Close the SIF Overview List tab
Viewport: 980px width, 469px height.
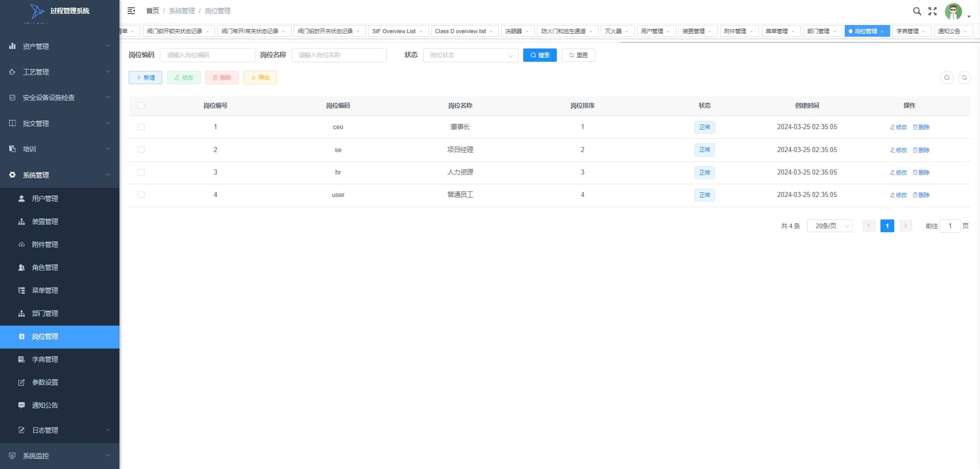421,32
